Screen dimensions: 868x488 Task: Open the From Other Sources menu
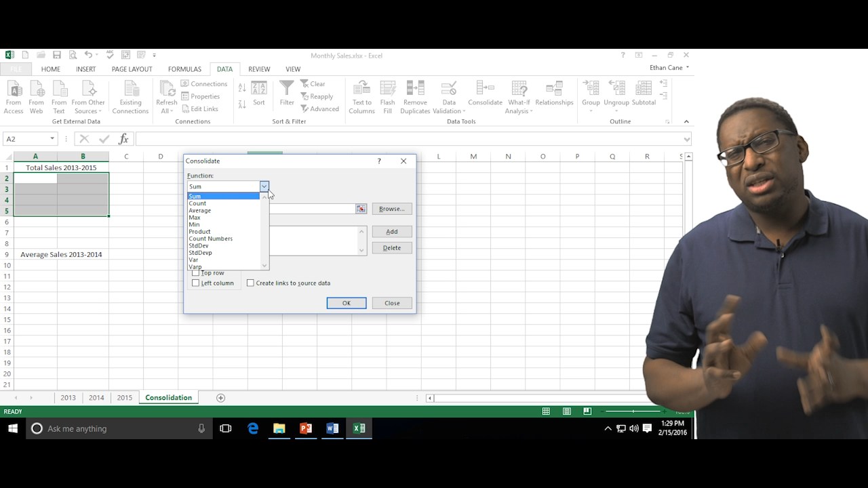(89, 97)
